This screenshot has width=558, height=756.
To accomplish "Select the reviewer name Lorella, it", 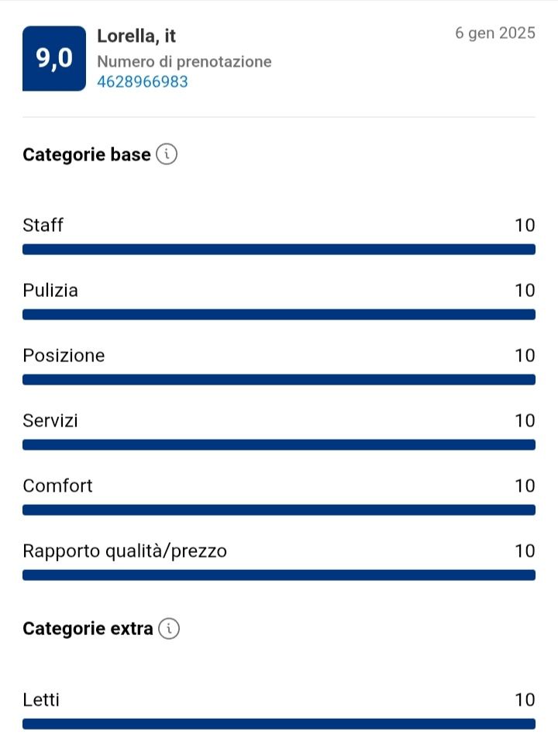I will click(x=136, y=36).
